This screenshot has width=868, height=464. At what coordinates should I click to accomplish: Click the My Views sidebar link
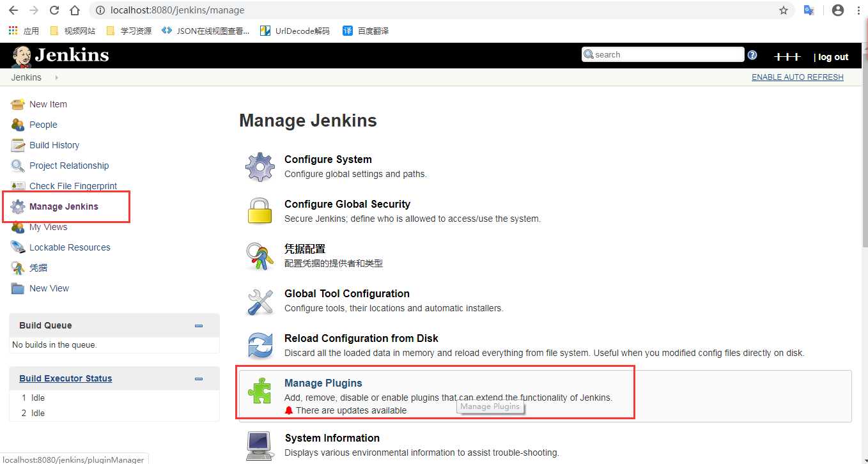pos(48,227)
